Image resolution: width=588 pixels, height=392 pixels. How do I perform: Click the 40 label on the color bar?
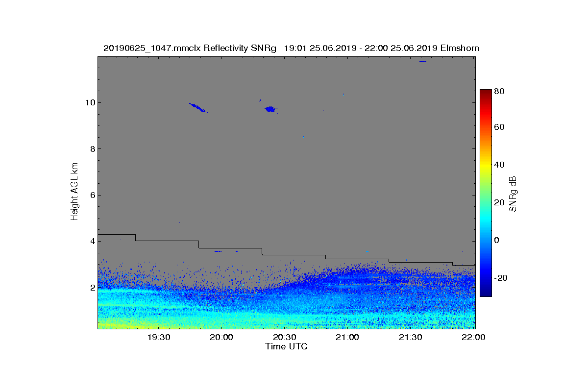[x=499, y=165]
